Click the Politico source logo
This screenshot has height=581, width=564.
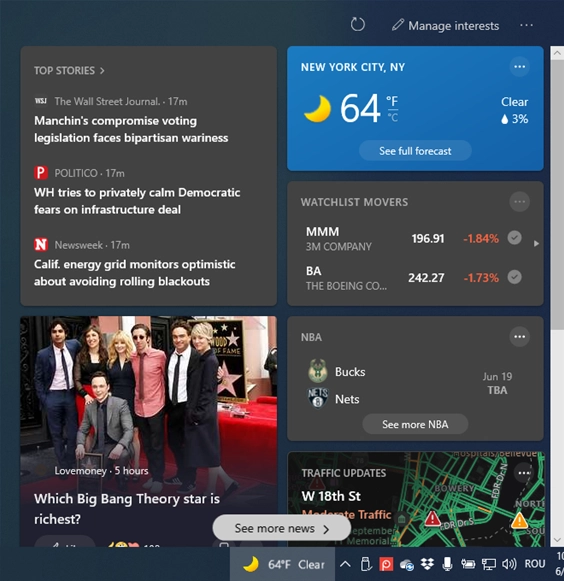[x=41, y=173]
